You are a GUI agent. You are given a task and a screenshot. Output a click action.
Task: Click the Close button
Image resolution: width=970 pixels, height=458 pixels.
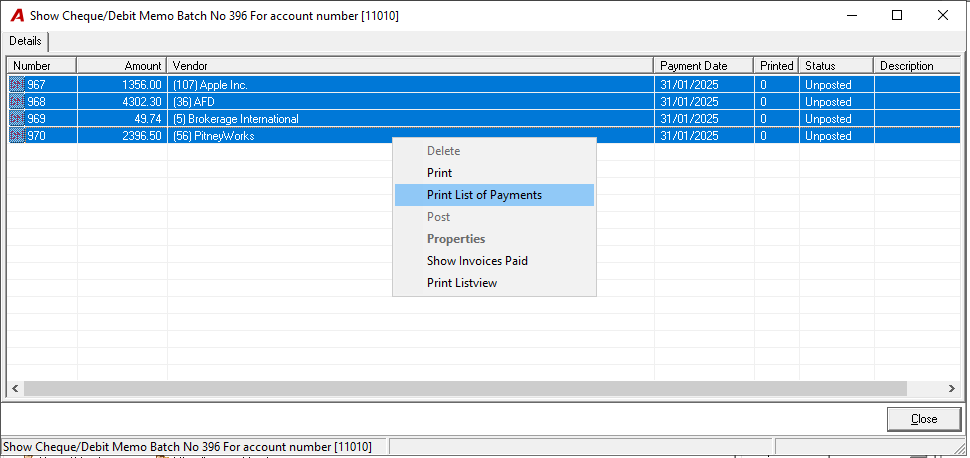tap(924, 419)
